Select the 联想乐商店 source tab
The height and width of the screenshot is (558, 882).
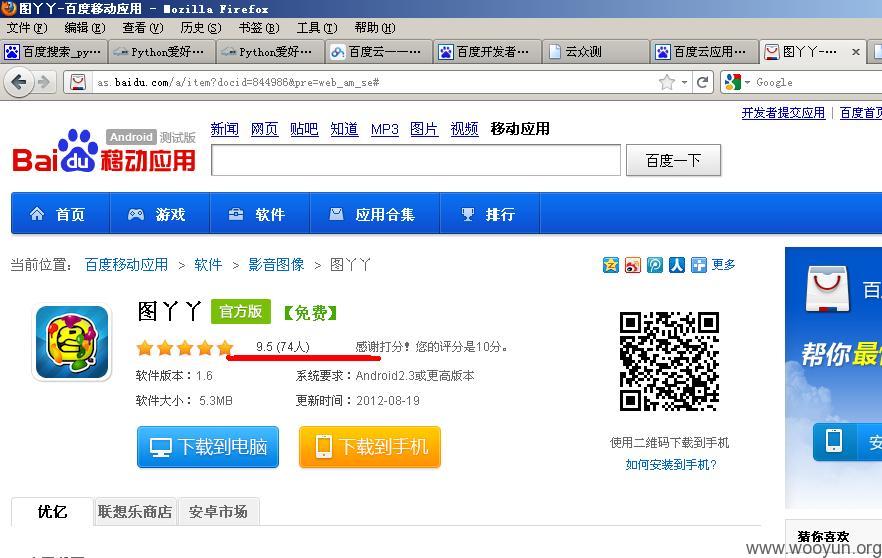click(x=135, y=511)
